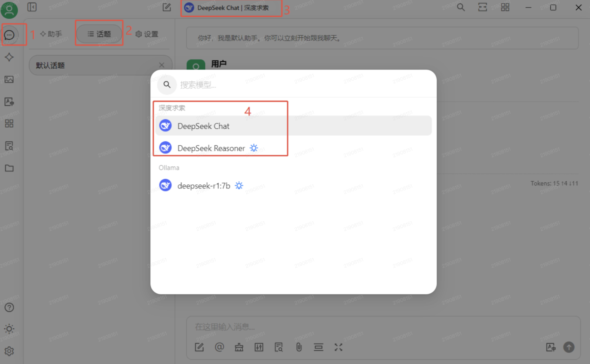Screen dimensions: 590x364
Task: Click the clear context lines icon
Action: tap(318, 347)
